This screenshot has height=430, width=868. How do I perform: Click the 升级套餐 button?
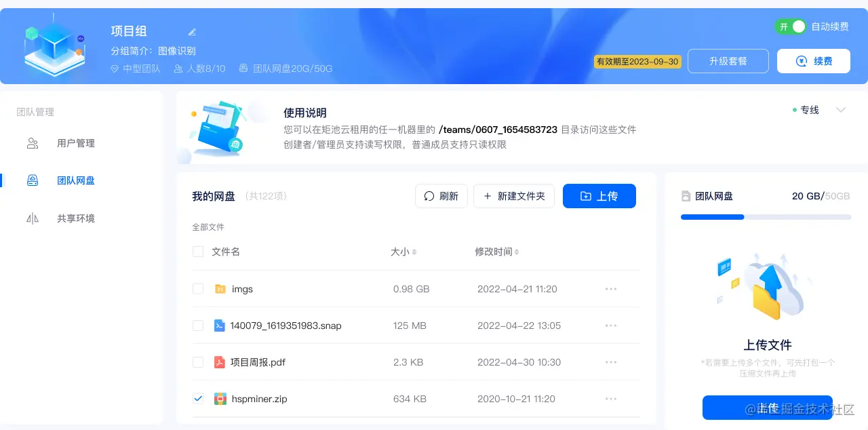click(x=728, y=61)
